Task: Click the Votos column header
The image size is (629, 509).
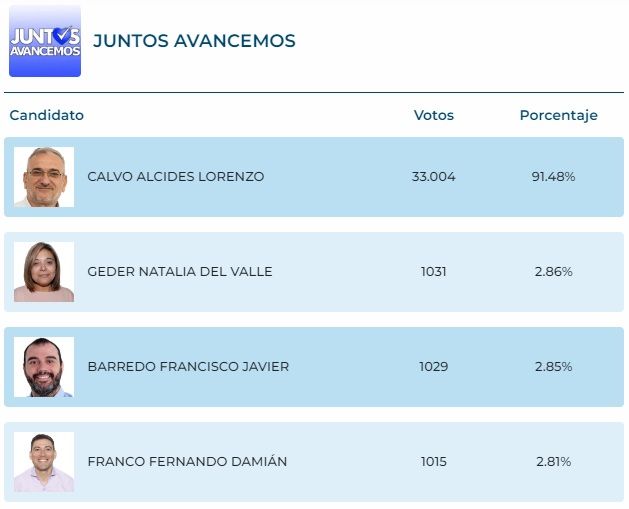Action: click(x=433, y=115)
